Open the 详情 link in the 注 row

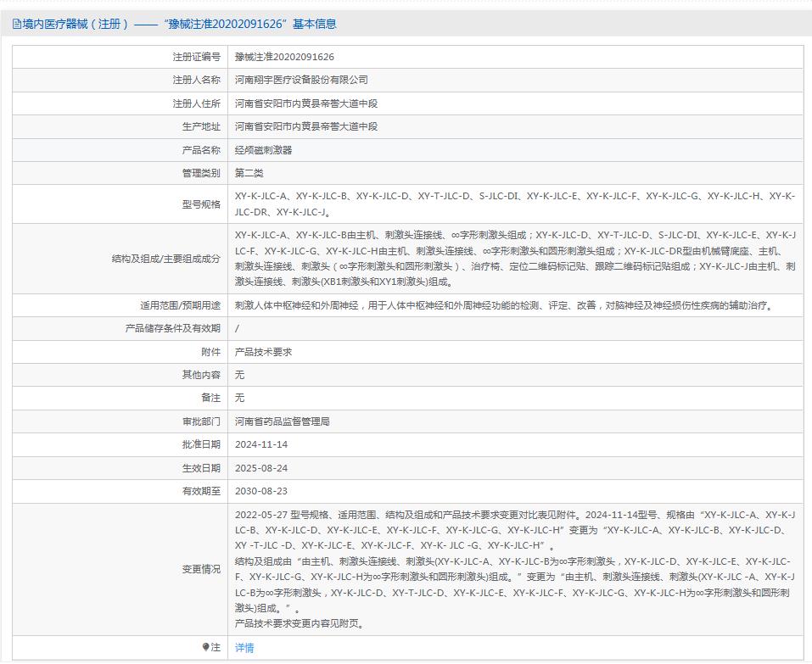(x=244, y=647)
